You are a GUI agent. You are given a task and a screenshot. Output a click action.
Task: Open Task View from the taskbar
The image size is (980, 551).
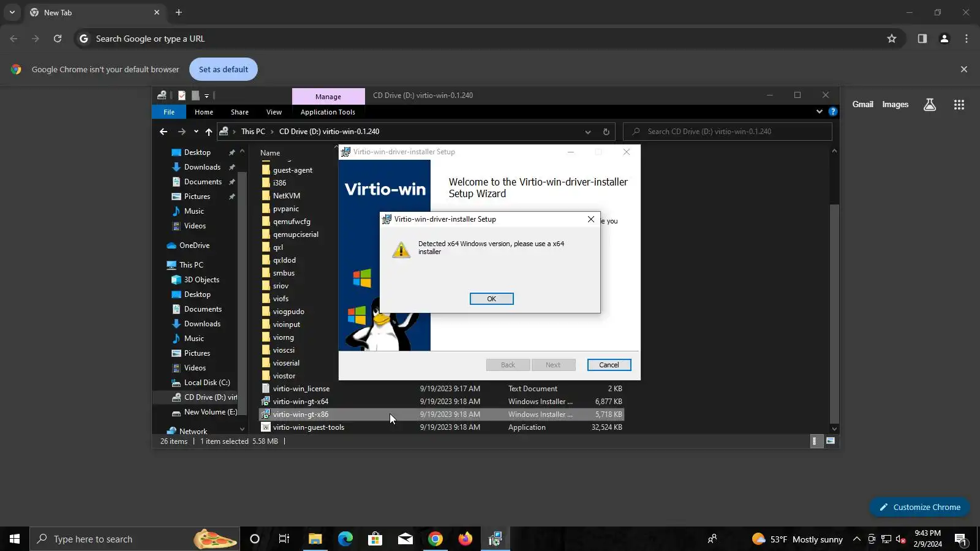[x=284, y=539]
